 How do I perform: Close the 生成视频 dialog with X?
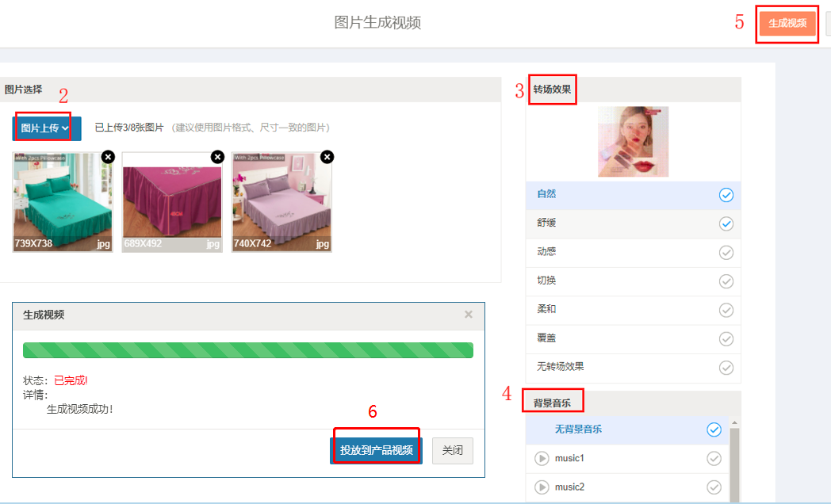(469, 315)
